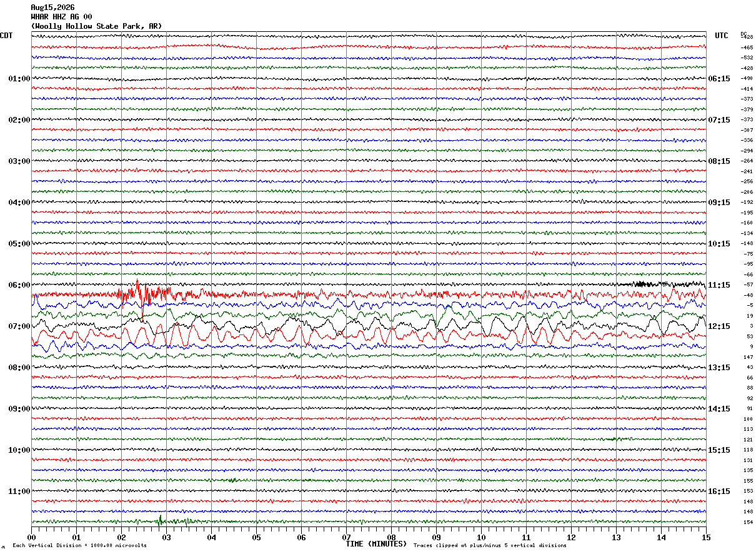The width and height of the screenshot is (756, 554).
Task: Select the 09:15 UTC time label
Action: point(719,203)
